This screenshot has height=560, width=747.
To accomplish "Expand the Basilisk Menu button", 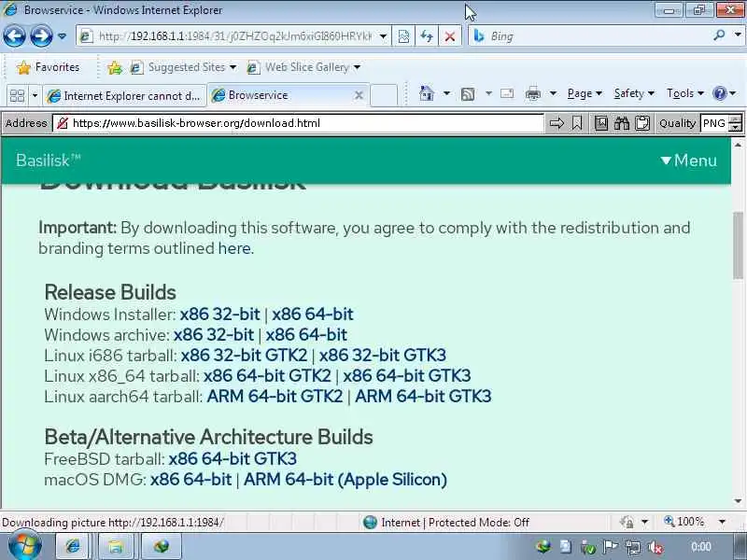I will pyautogui.click(x=689, y=161).
